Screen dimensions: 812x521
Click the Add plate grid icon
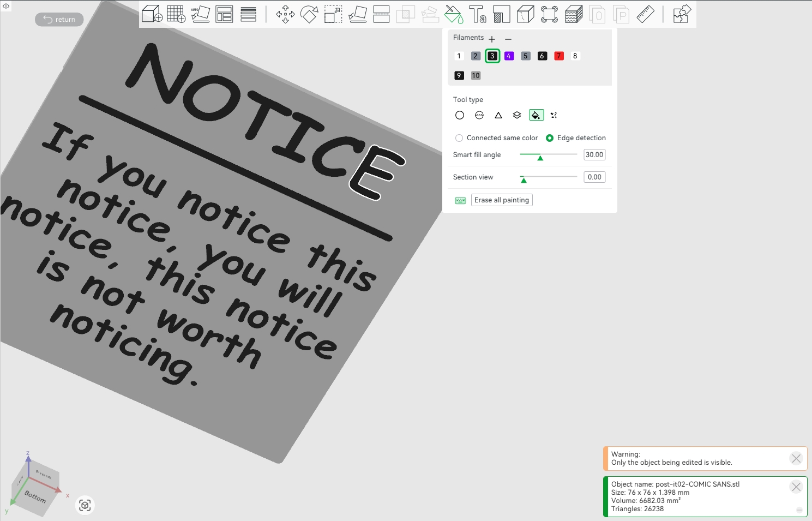[176, 14]
